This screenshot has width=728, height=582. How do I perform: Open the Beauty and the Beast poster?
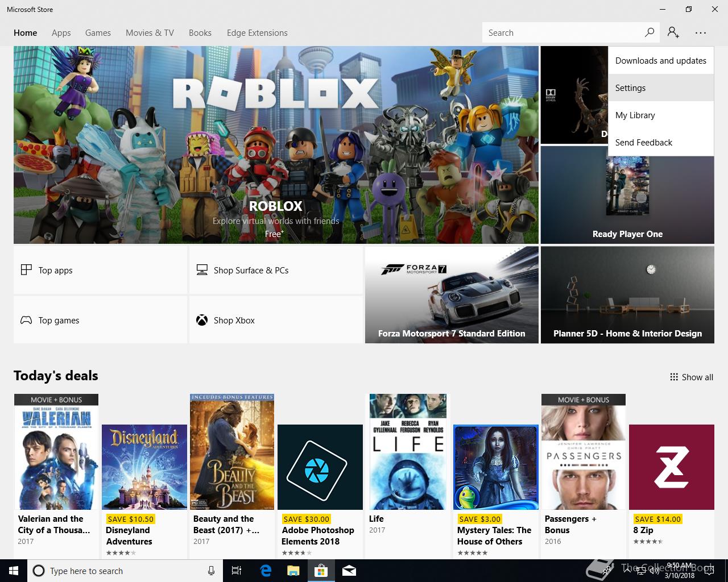click(232, 452)
